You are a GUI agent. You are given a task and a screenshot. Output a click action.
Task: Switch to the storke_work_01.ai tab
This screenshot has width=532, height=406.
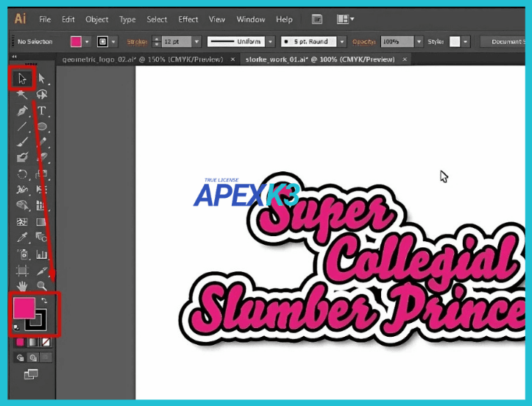click(x=320, y=60)
